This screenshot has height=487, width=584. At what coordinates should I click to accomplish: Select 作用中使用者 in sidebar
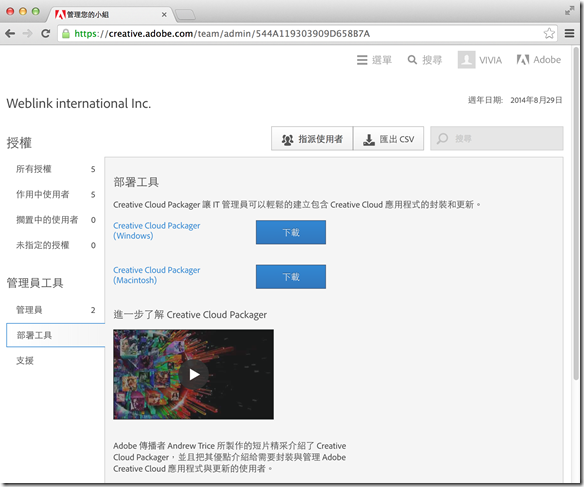[55, 194]
